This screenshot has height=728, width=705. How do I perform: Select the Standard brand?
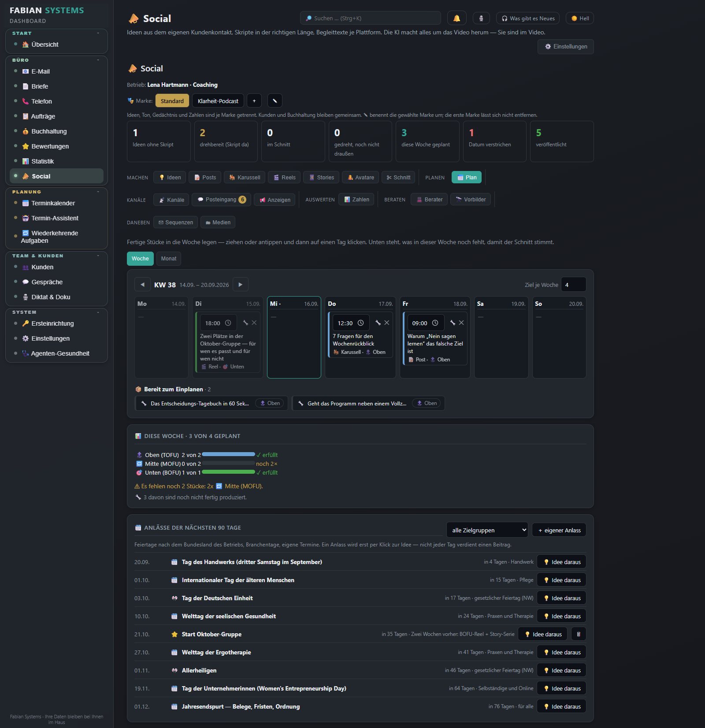click(172, 100)
